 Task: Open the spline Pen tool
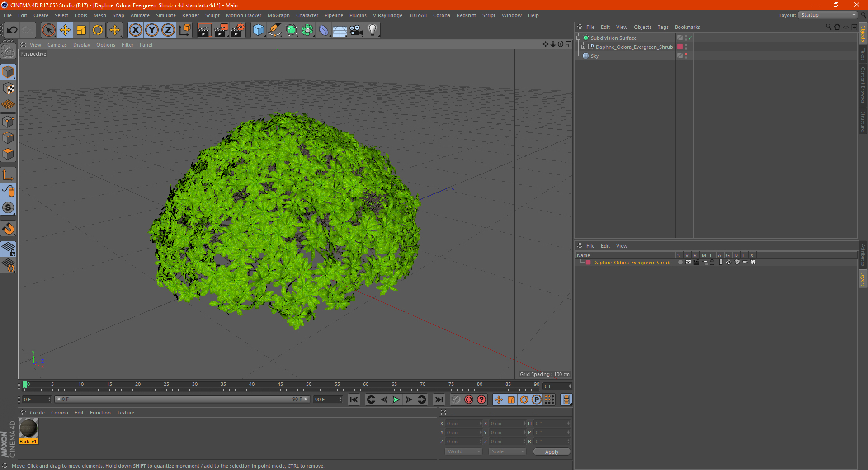tap(275, 30)
